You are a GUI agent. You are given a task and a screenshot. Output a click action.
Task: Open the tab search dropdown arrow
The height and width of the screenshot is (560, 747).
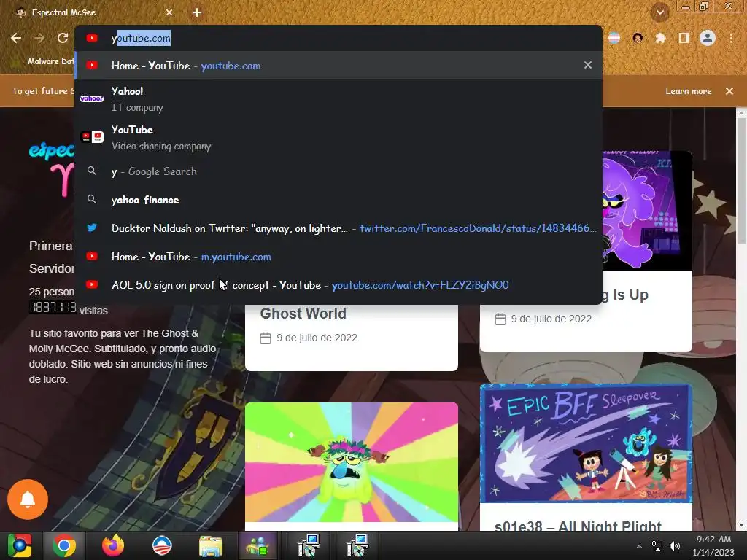point(659,12)
